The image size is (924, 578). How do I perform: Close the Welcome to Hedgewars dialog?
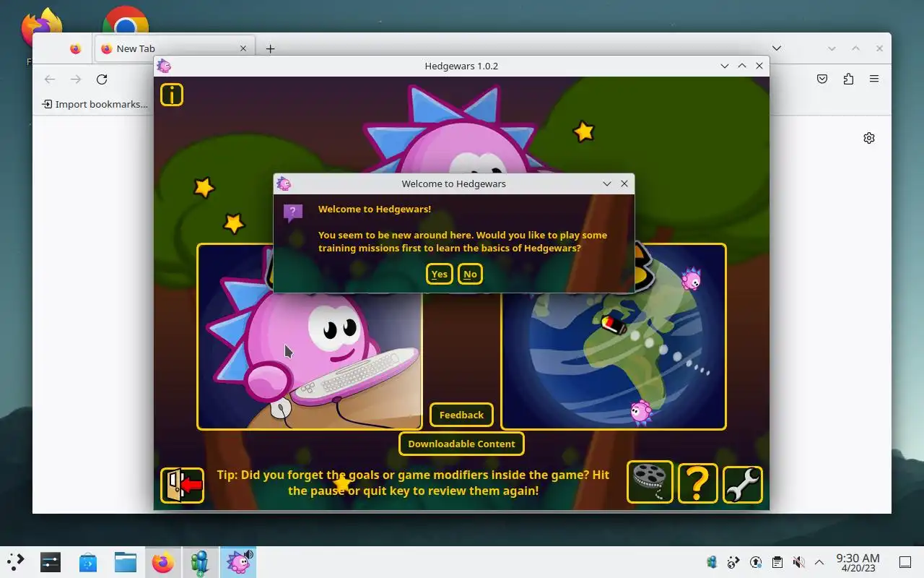tap(624, 184)
